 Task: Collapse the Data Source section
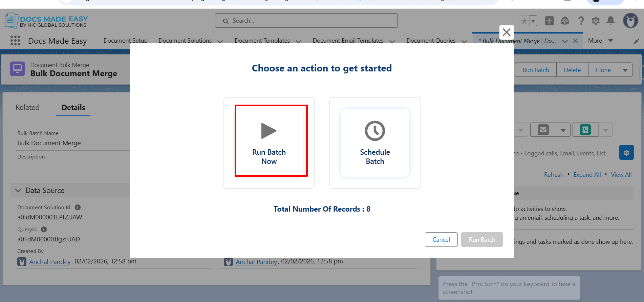[18, 191]
